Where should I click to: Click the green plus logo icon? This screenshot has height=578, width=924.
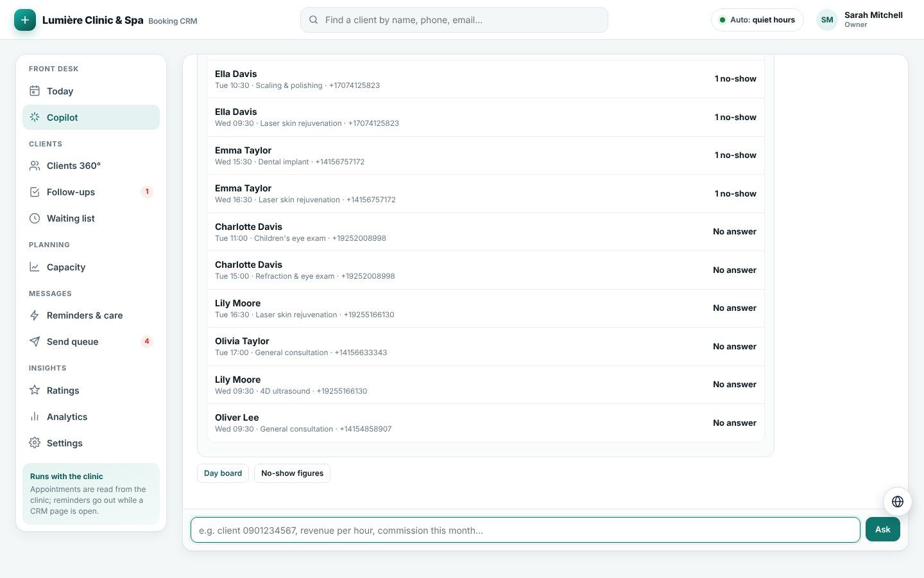pos(25,20)
